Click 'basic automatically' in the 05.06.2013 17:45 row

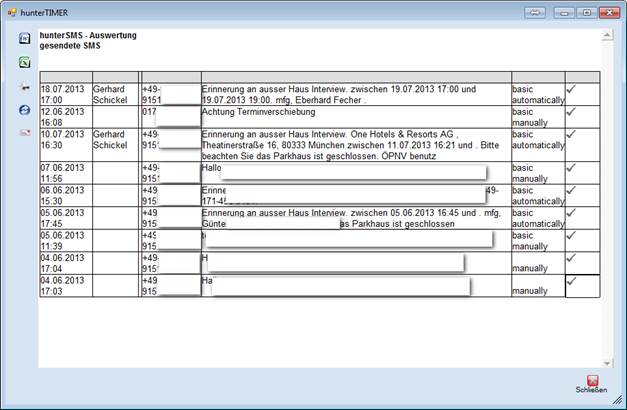pos(537,218)
